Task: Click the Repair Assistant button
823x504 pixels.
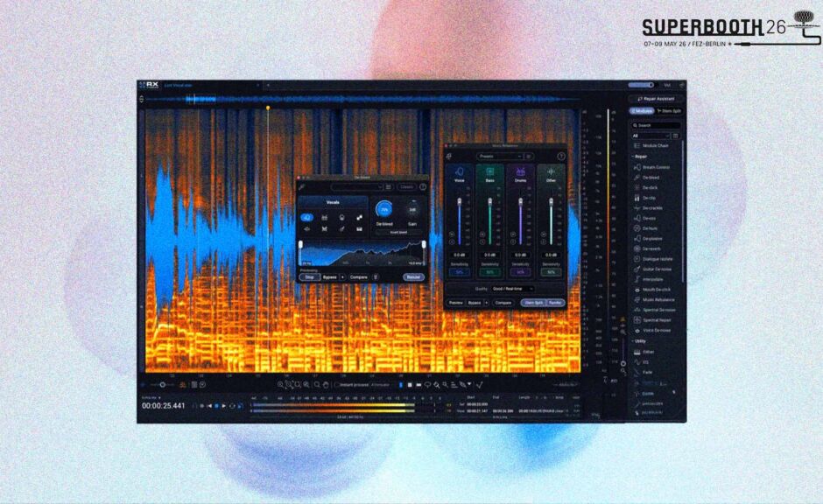Action: pos(656,99)
